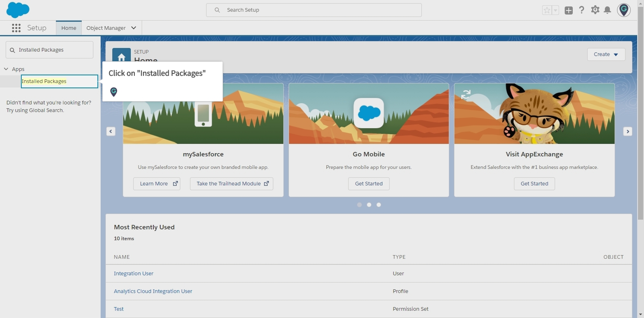Click the Quick Find box with Installed Packages
This screenshot has height=318, width=644.
50,50
